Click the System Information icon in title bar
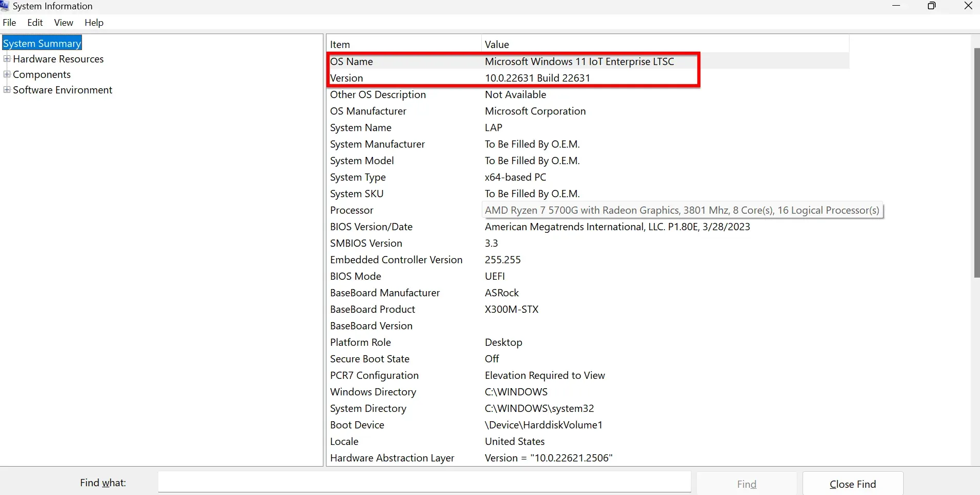 pyautogui.click(x=5, y=6)
